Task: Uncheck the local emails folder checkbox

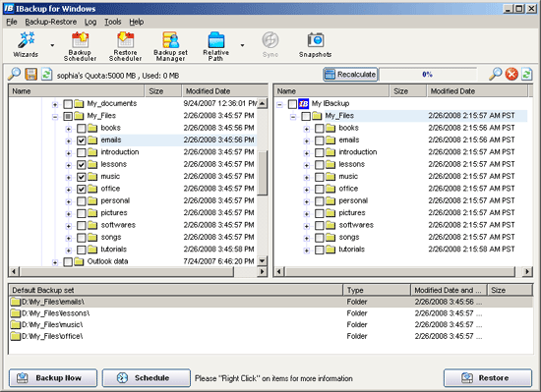Action: coord(81,140)
